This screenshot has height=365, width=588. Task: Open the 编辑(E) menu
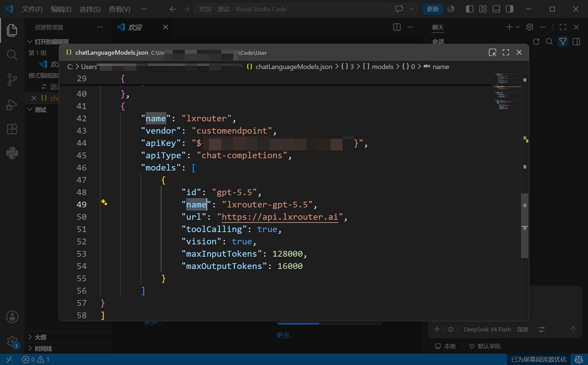61,9
